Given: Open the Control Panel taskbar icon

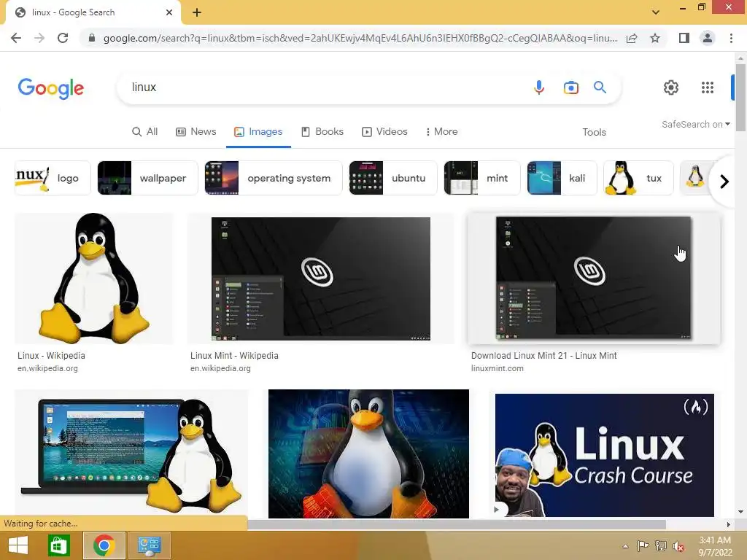Looking at the screenshot, I should 150,545.
